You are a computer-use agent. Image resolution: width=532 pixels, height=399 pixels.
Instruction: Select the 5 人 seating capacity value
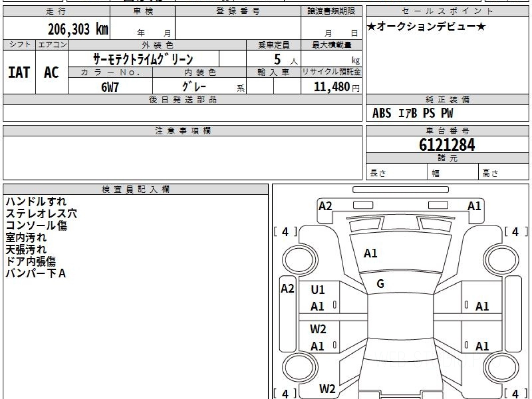pos(286,59)
